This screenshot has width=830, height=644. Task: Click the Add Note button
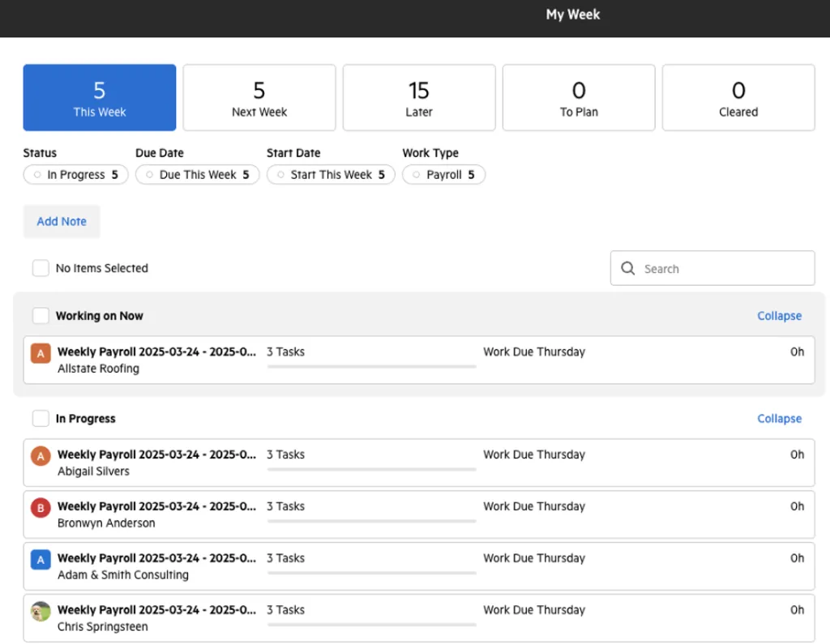point(62,221)
